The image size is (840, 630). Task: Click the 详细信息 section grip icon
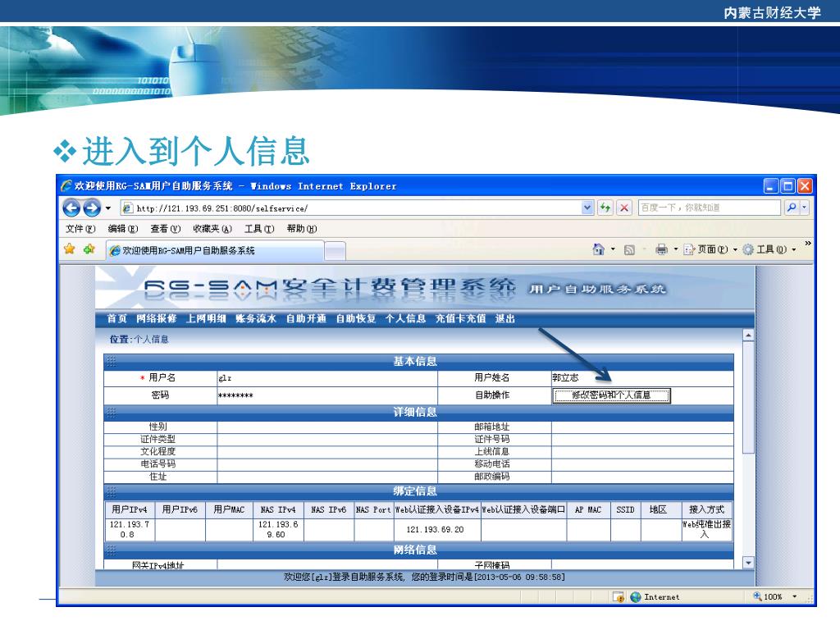(x=112, y=413)
